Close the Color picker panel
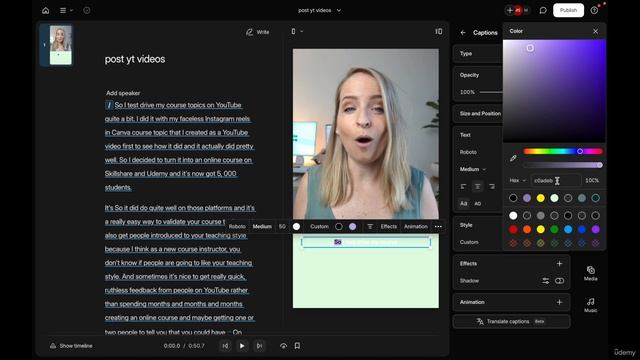 pyautogui.click(x=596, y=31)
